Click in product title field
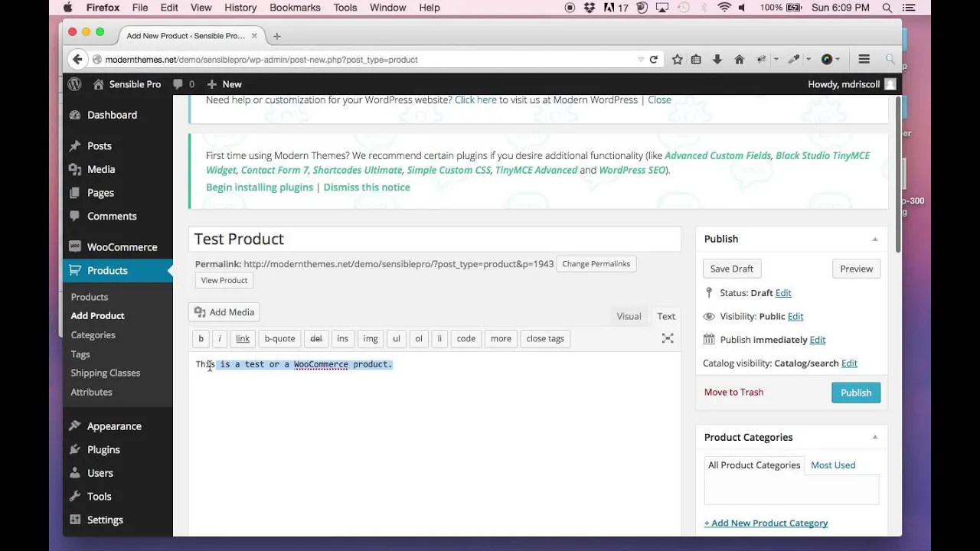The width and height of the screenshot is (980, 551). coord(435,239)
